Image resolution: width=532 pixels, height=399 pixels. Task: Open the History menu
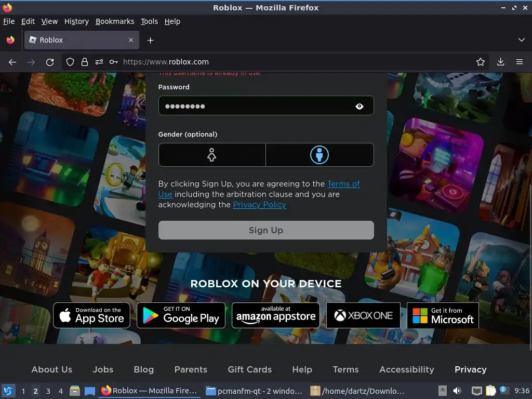[x=77, y=21]
